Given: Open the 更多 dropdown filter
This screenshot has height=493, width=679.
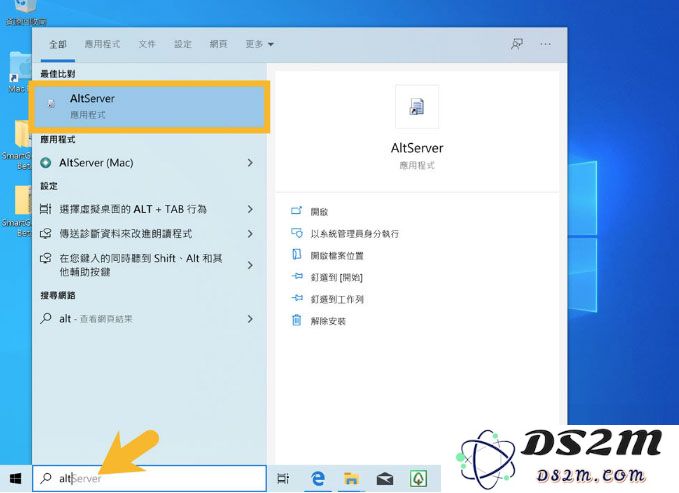Looking at the screenshot, I should pyautogui.click(x=259, y=44).
